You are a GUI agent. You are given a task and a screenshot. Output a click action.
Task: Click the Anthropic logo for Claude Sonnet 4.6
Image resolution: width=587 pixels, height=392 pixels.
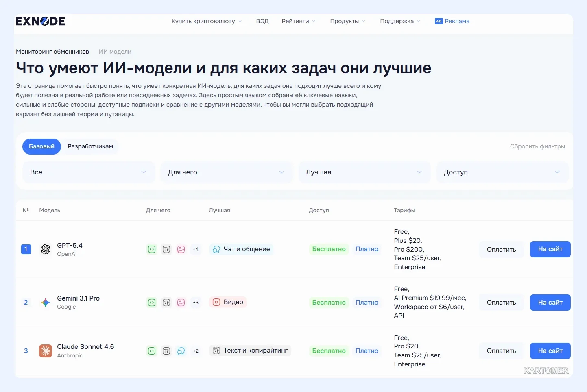(46, 351)
